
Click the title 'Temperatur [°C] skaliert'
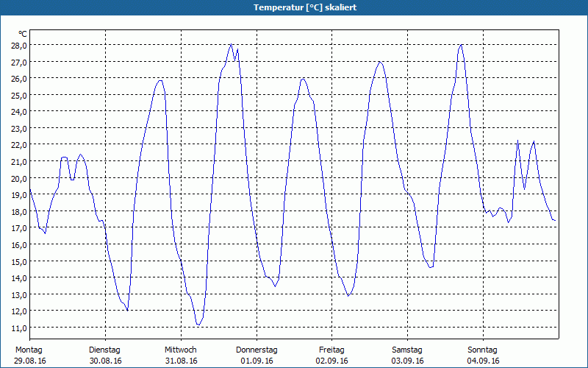(x=294, y=7)
